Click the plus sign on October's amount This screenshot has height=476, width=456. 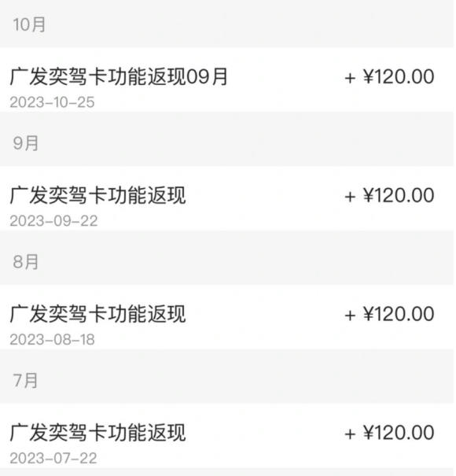click(x=350, y=79)
